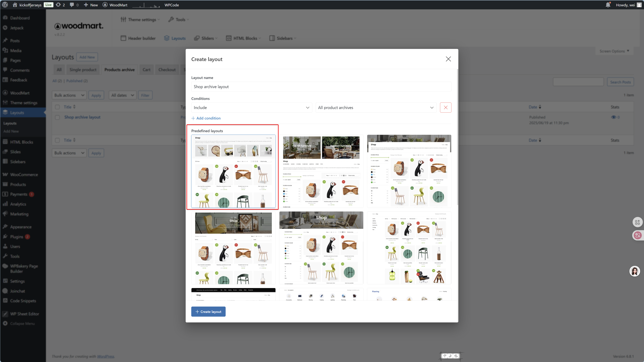Open the All product archives dropdown

(376, 107)
